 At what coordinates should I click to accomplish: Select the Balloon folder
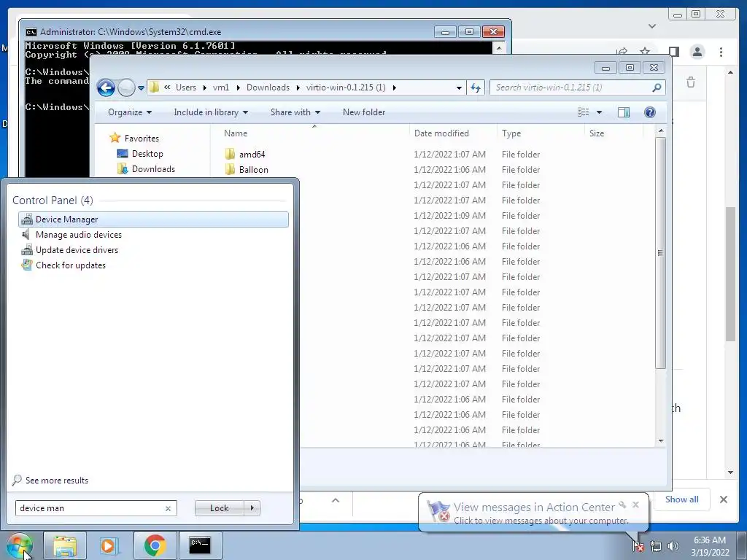point(247,169)
